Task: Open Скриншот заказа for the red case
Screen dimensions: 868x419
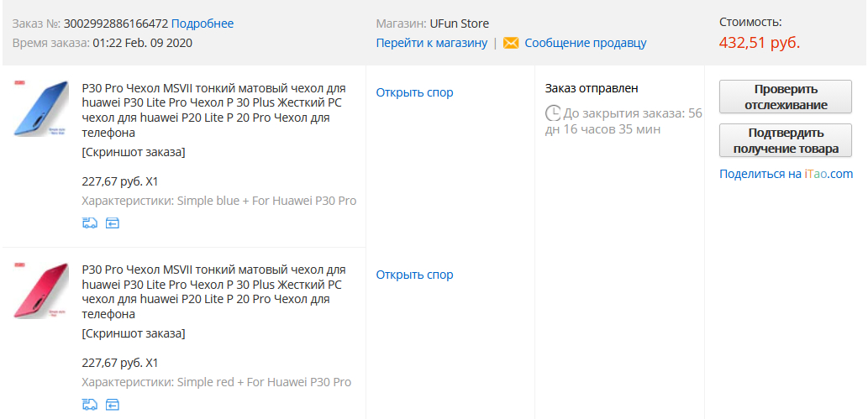Action: [x=134, y=333]
